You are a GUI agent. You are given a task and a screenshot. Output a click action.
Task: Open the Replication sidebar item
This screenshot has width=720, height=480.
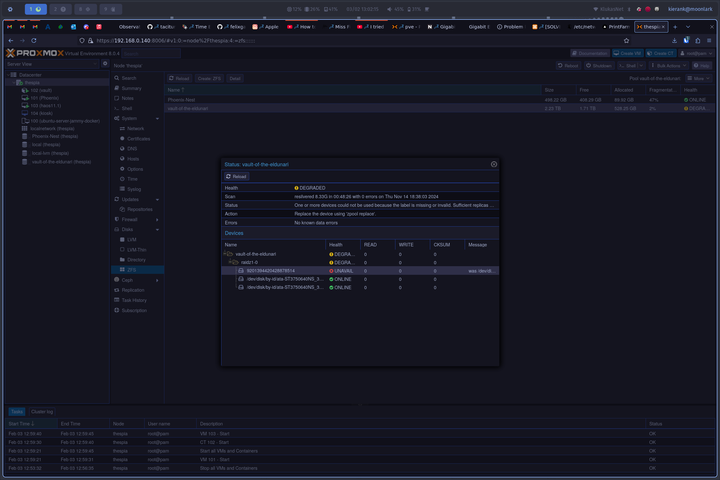click(133, 290)
